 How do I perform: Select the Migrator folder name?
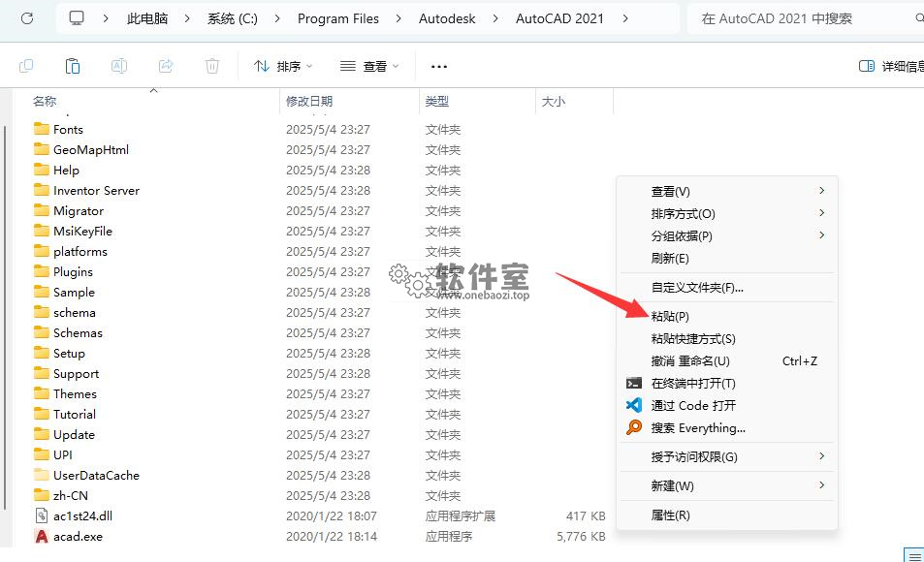point(79,211)
